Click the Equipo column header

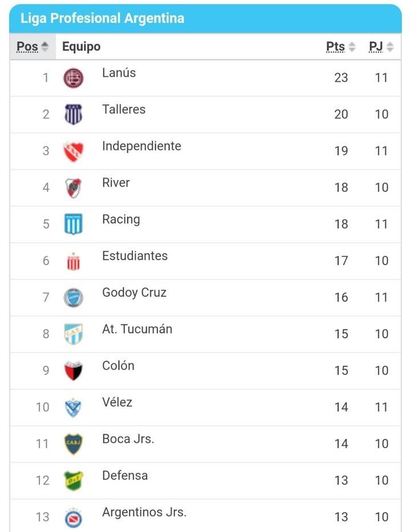pyautogui.click(x=81, y=47)
